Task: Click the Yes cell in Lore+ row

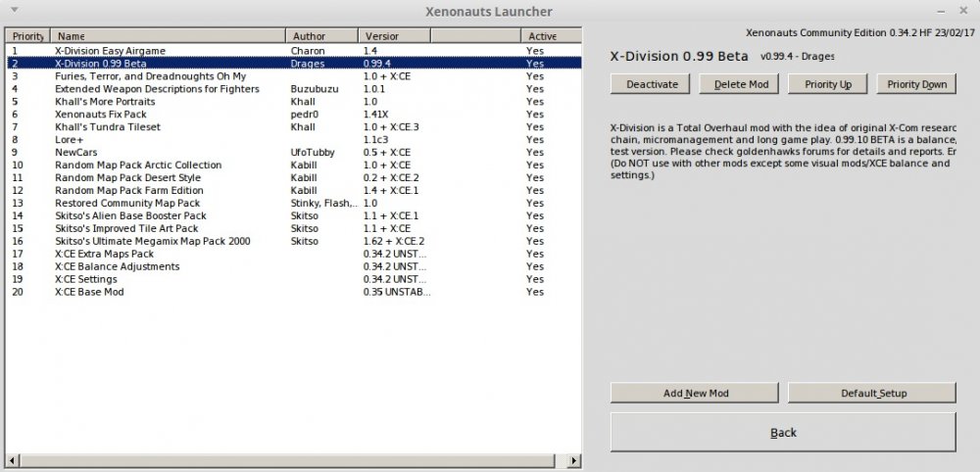Action: [535, 139]
